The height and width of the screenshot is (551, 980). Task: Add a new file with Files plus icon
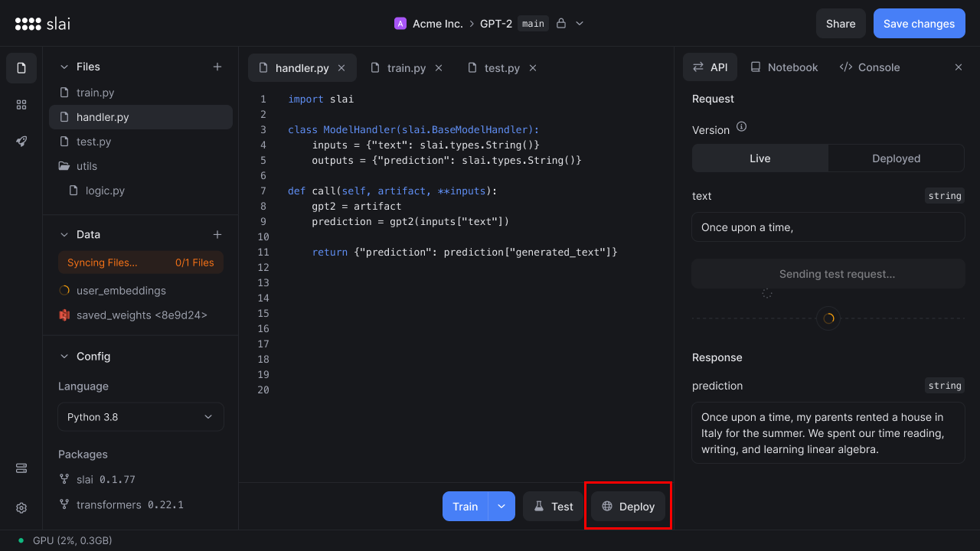[x=217, y=67]
